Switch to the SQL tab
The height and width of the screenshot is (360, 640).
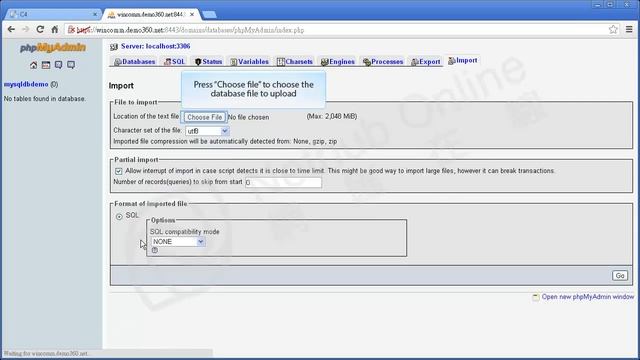174,62
